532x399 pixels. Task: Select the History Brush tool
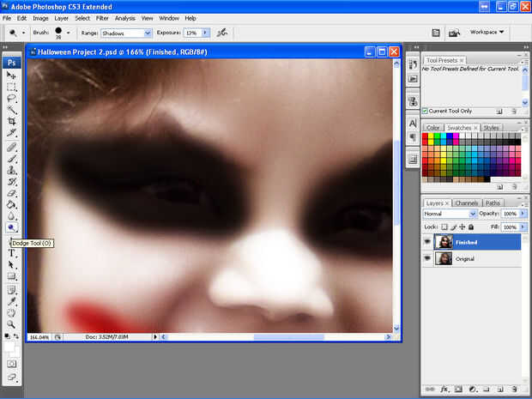[11, 182]
